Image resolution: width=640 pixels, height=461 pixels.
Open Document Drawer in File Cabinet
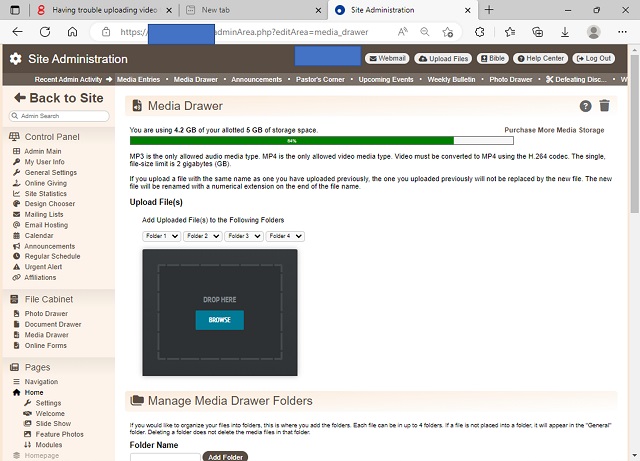tap(53, 324)
